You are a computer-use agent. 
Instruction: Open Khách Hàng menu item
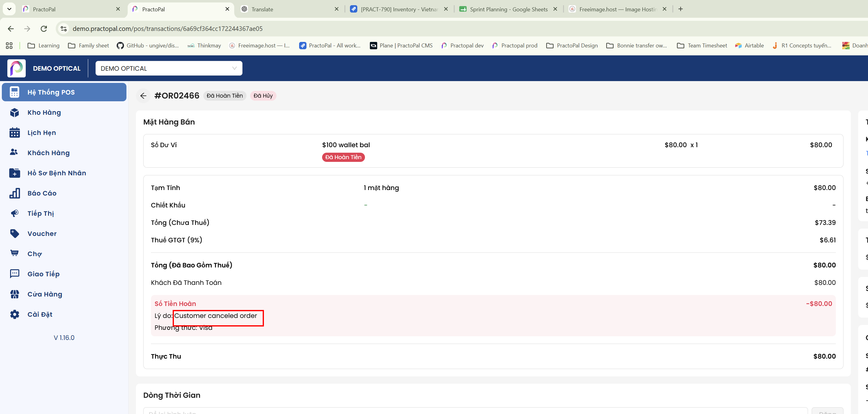click(64, 153)
